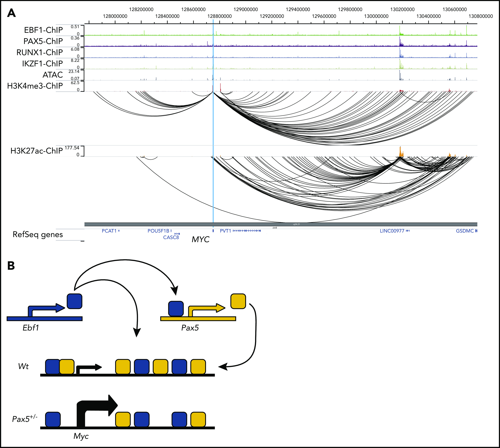This screenshot has width=500, height=448.
Task: Click the leftmost blue square in Wt row
Action: point(53,367)
